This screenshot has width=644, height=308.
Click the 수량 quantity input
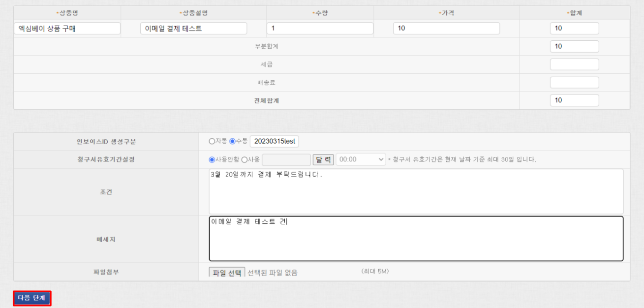pos(320,29)
